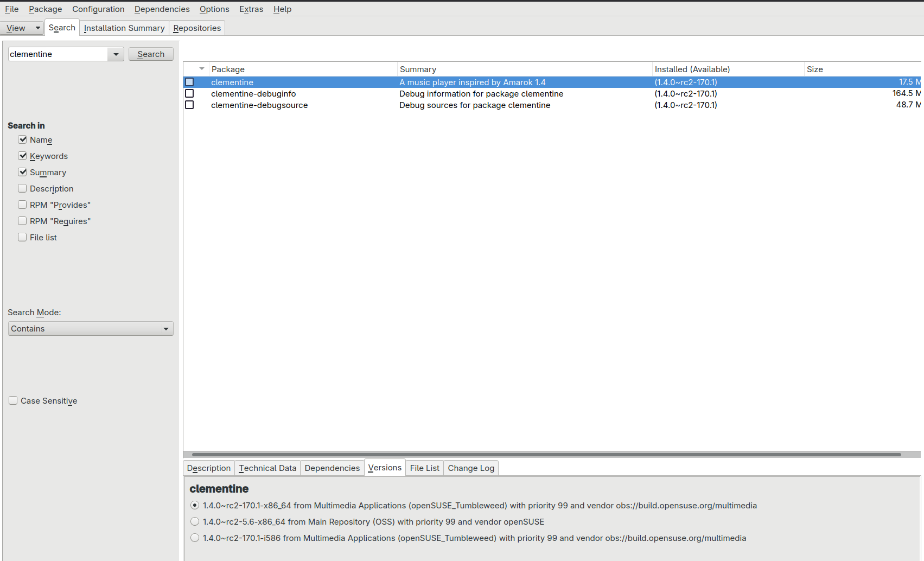Image resolution: width=924 pixels, height=561 pixels.
Task: Open the Description details tab
Action: (x=209, y=468)
